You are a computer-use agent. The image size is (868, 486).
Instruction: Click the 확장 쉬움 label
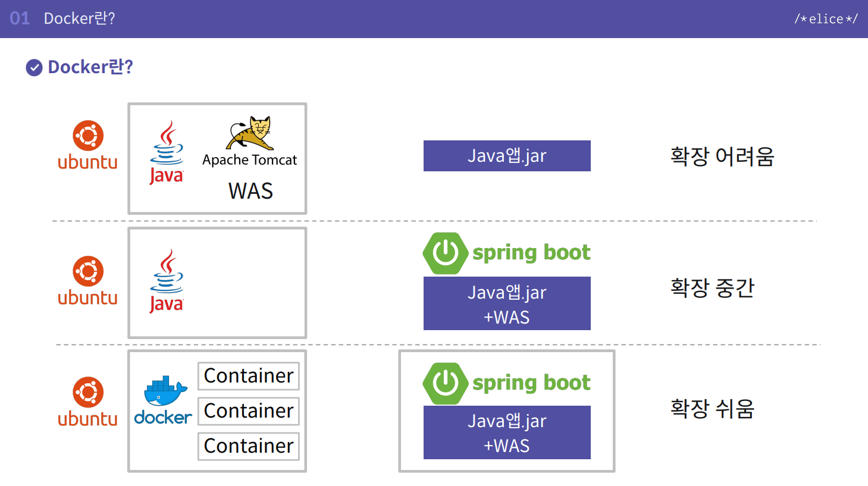tap(712, 409)
